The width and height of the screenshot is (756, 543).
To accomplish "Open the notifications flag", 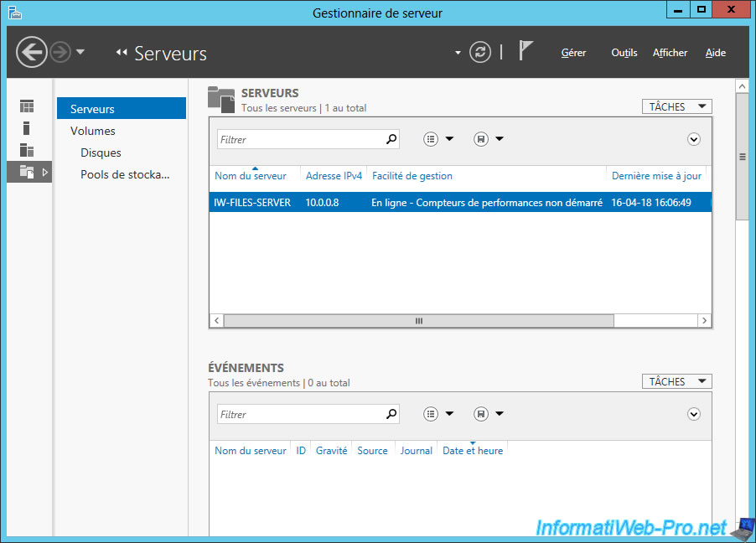I will 526,50.
